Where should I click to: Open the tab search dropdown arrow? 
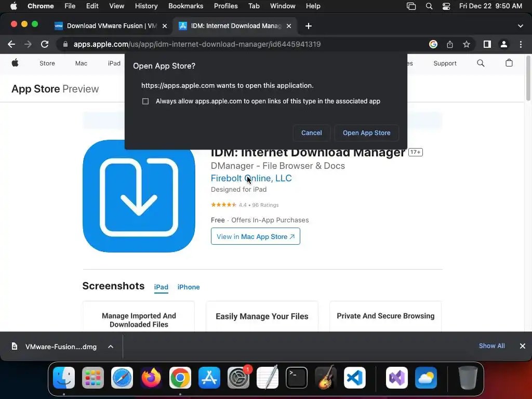tap(521, 26)
